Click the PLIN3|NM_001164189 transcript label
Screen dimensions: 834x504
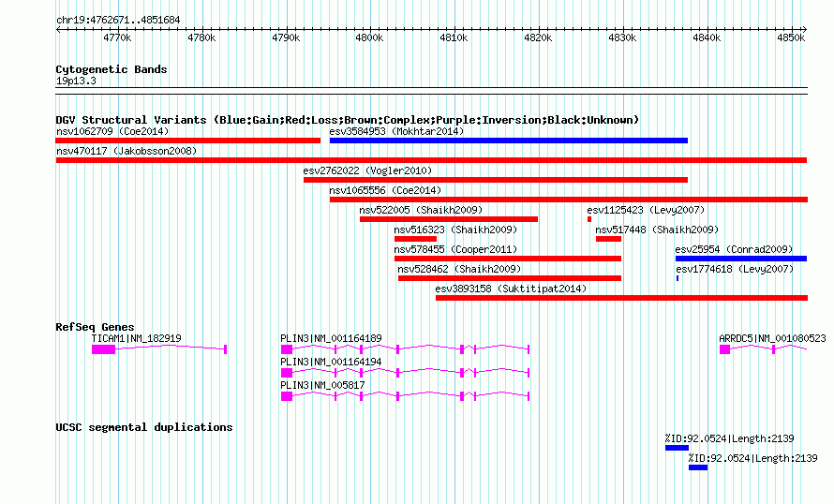(331, 338)
